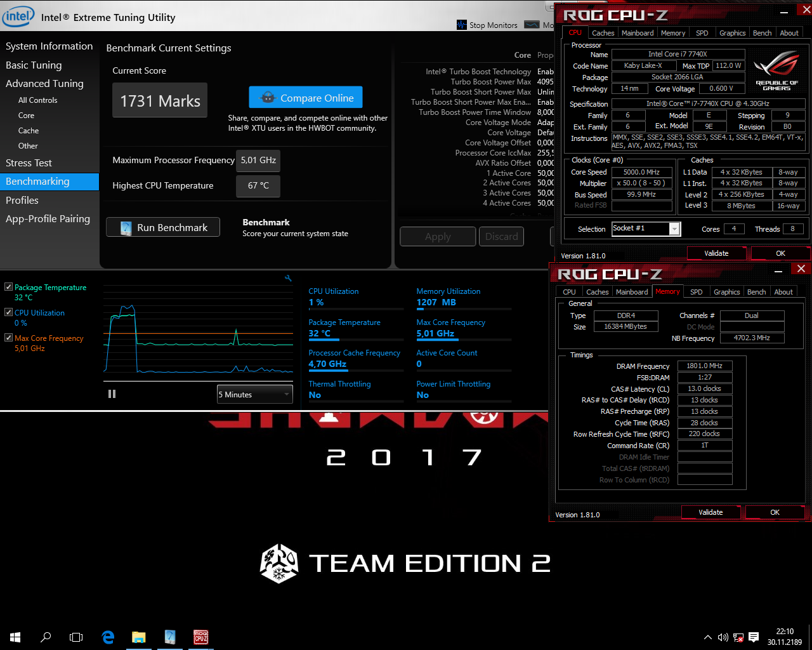
Task: Select Core under Advanced Tuning
Action: coord(26,116)
